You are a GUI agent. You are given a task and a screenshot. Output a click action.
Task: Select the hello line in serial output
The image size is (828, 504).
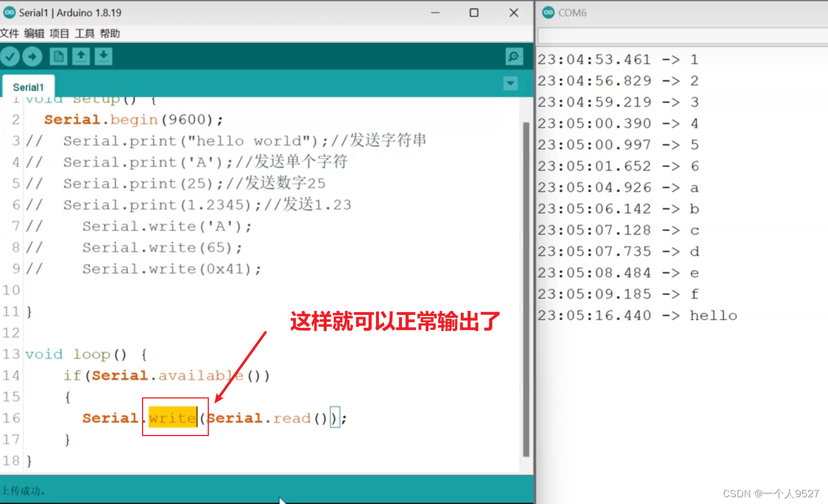point(713,315)
